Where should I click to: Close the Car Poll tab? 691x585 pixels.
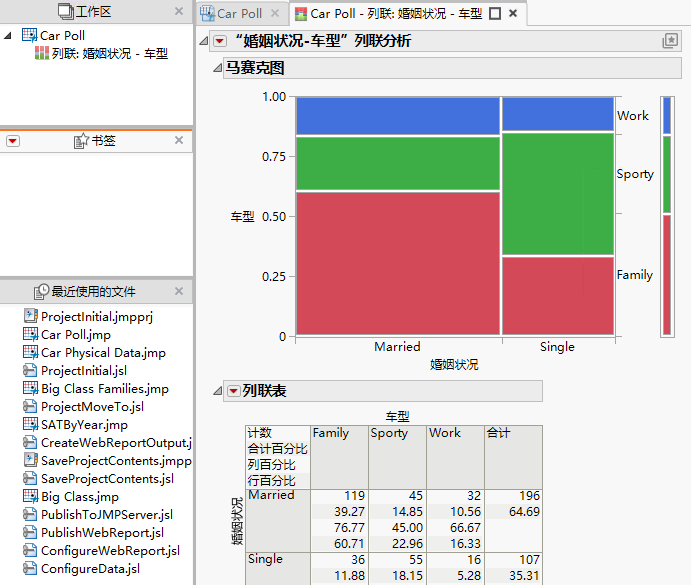click(x=275, y=13)
